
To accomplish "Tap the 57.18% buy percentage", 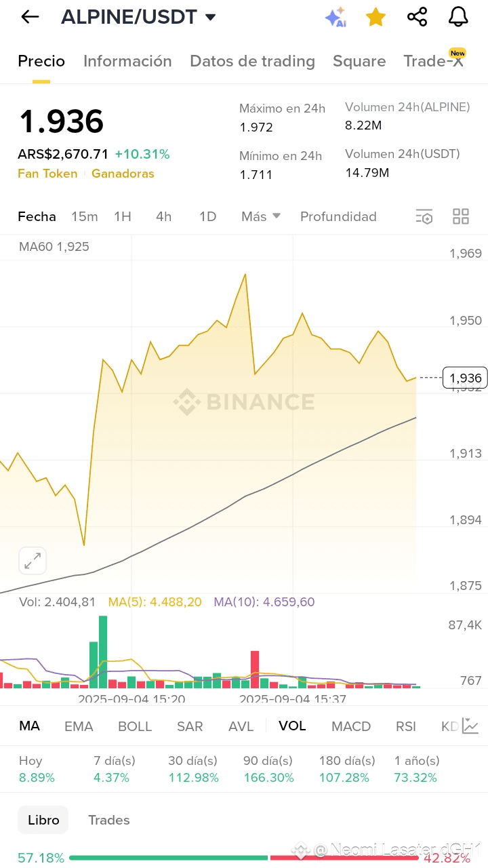I will [x=41, y=858].
